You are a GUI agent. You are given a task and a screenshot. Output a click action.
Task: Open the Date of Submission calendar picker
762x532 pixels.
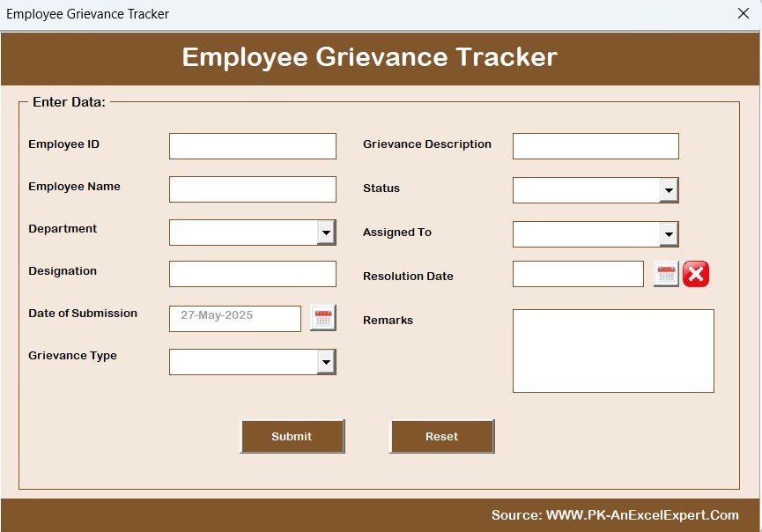click(x=323, y=318)
